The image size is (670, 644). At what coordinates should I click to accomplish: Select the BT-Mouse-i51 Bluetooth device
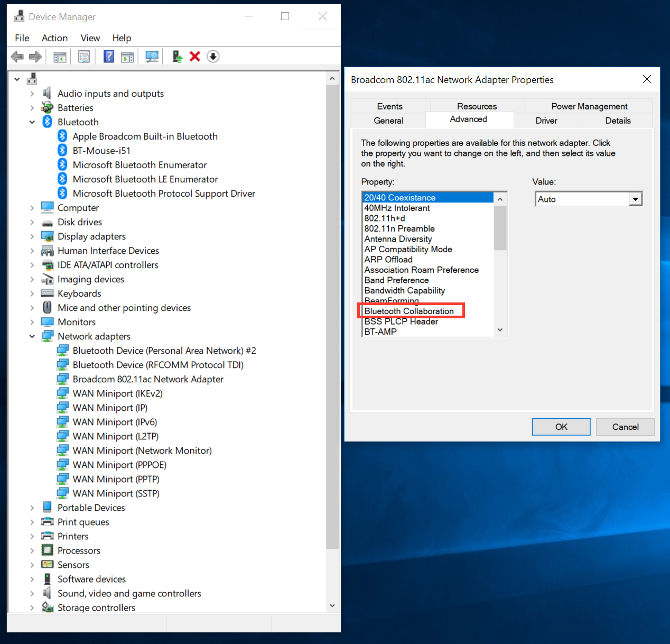tap(101, 150)
